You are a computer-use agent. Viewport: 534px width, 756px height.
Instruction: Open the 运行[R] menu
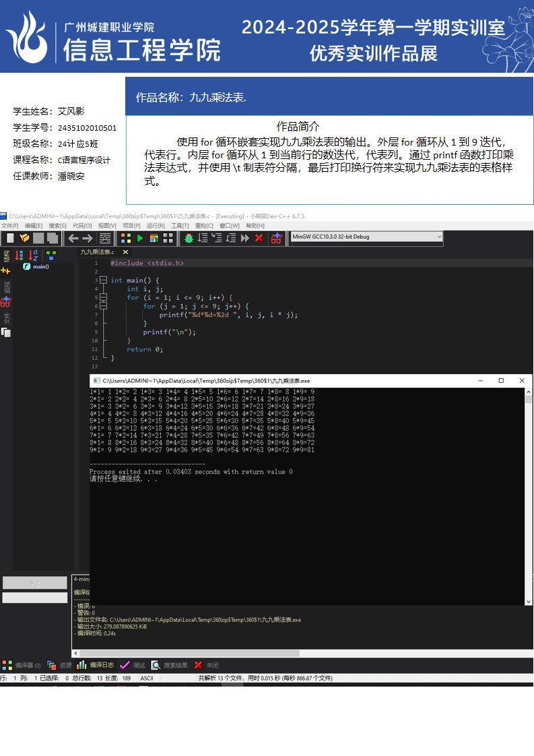click(156, 226)
